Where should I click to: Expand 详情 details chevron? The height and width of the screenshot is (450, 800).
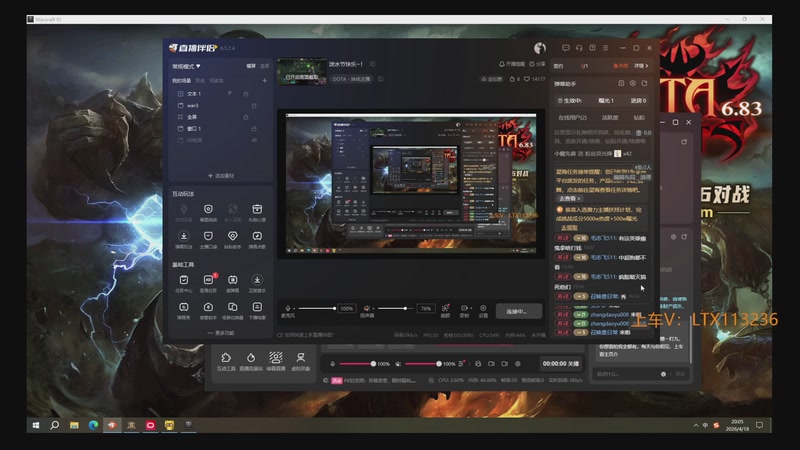coord(641,66)
